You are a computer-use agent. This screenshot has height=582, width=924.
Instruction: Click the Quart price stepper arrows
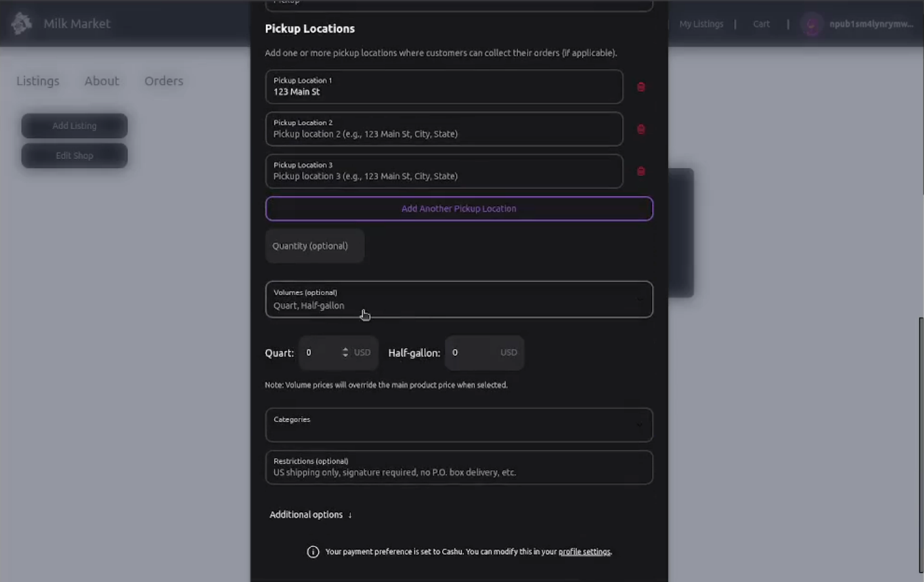(x=345, y=352)
